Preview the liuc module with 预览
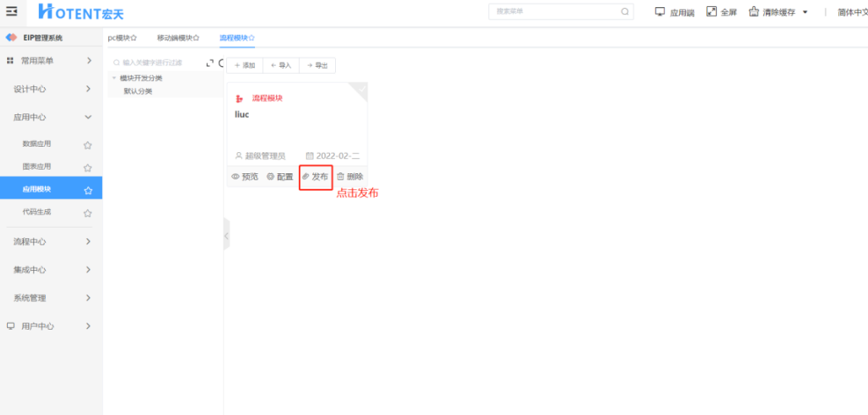This screenshot has height=415, width=868. click(244, 177)
